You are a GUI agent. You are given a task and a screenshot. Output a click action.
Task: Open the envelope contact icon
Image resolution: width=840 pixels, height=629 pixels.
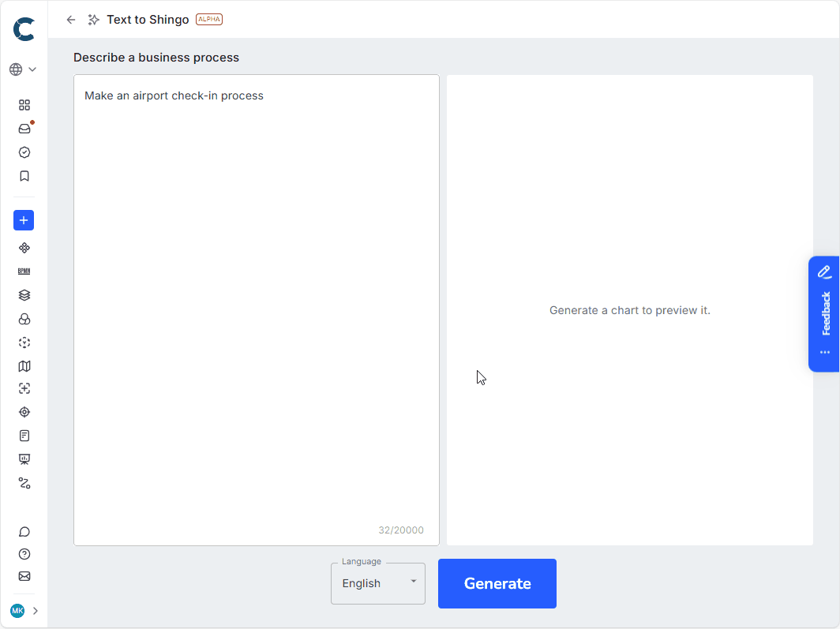coord(24,577)
